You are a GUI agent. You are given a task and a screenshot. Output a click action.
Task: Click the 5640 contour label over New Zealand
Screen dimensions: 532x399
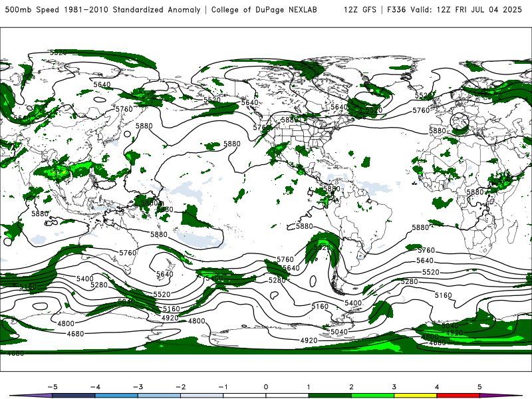click(164, 274)
